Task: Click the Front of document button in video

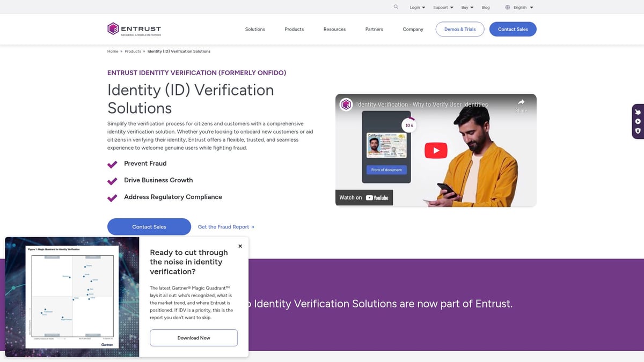Action: pos(386,169)
